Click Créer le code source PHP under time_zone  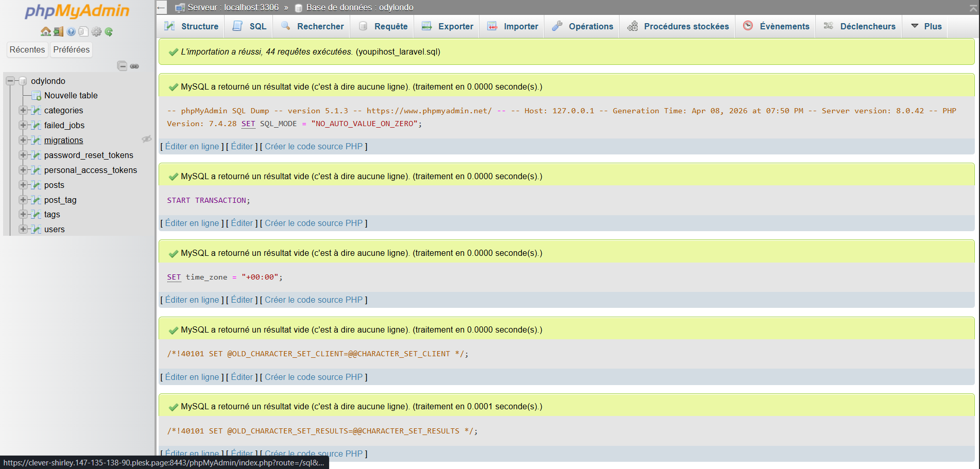313,300
